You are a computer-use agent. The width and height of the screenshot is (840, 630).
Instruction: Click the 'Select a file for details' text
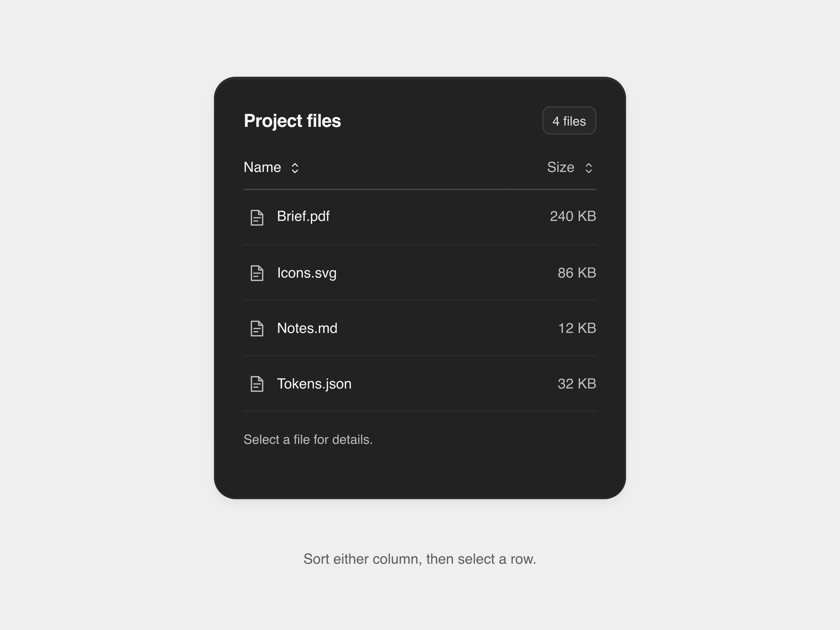308,439
